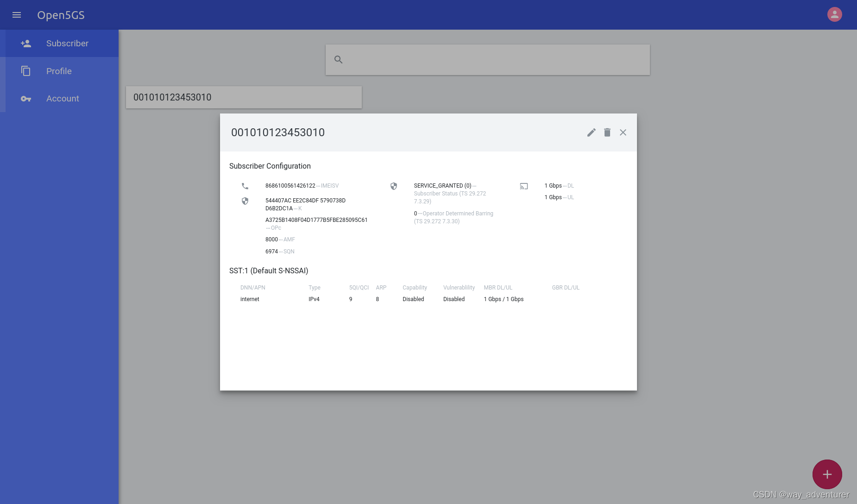
Task: Click the 1 Gbps / 1 Gbps MBR cell
Action: (x=504, y=299)
